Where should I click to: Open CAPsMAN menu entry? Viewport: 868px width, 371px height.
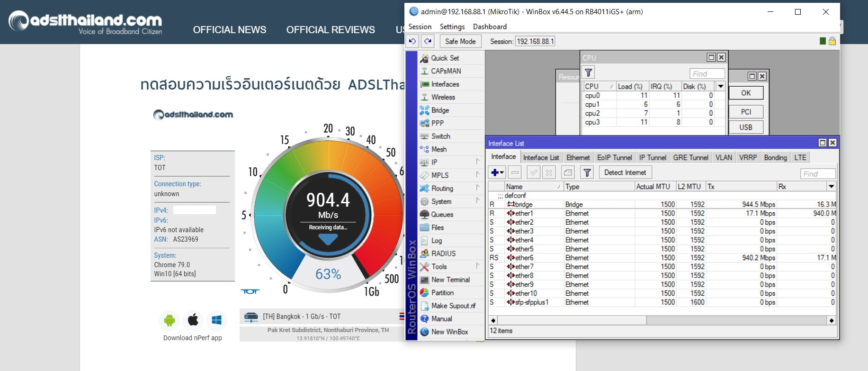pyautogui.click(x=446, y=71)
